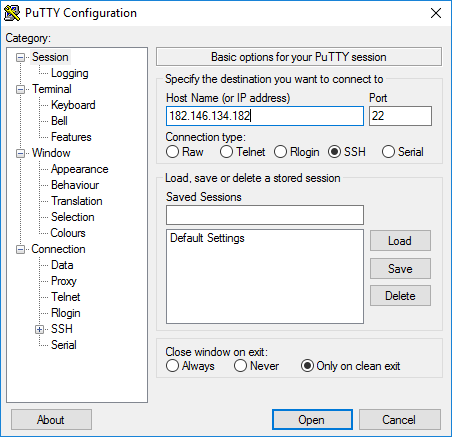Collapse the Session tree node

click(x=21, y=58)
